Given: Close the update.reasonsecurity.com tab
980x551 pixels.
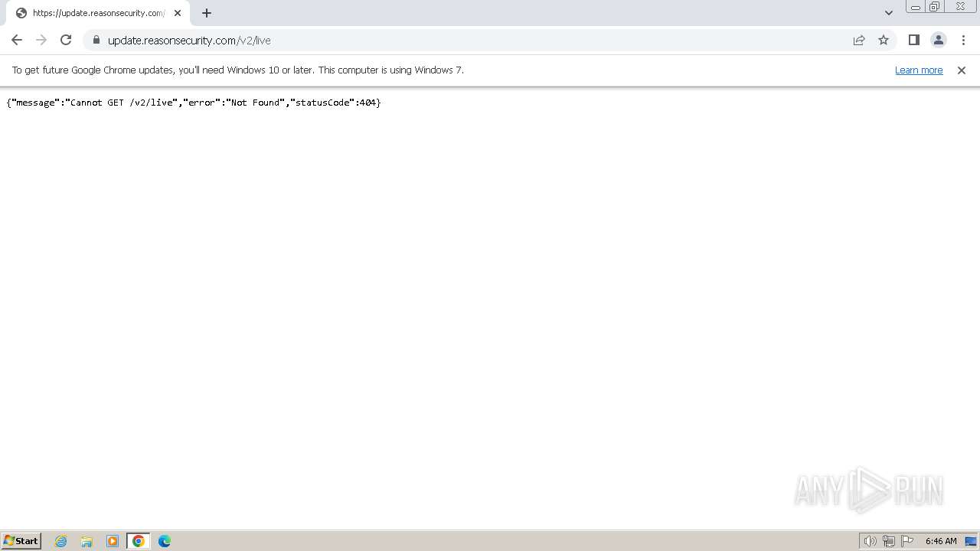Looking at the screenshot, I should point(178,13).
